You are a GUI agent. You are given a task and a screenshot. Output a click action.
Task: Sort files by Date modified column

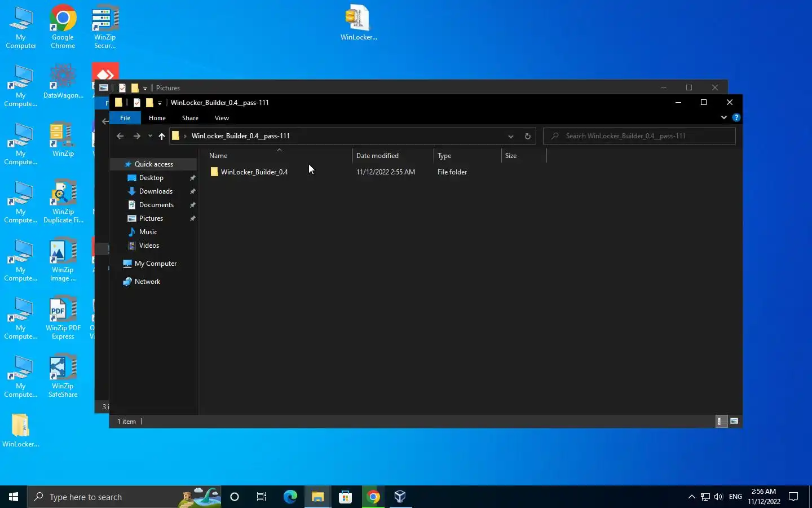point(393,156)
